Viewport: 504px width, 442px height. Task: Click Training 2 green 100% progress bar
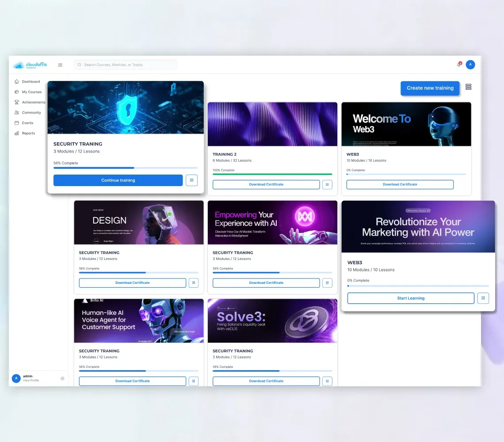pyautogui.click(x=272, y=174)
